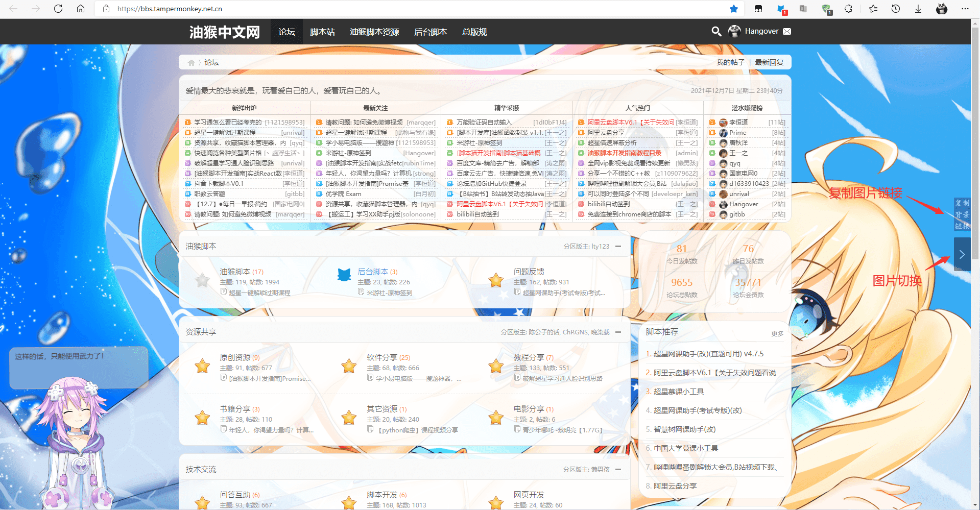Open the 后台脚本 navbar item
The width and height of the screenshot is (980, 510).
coord(431,32)
